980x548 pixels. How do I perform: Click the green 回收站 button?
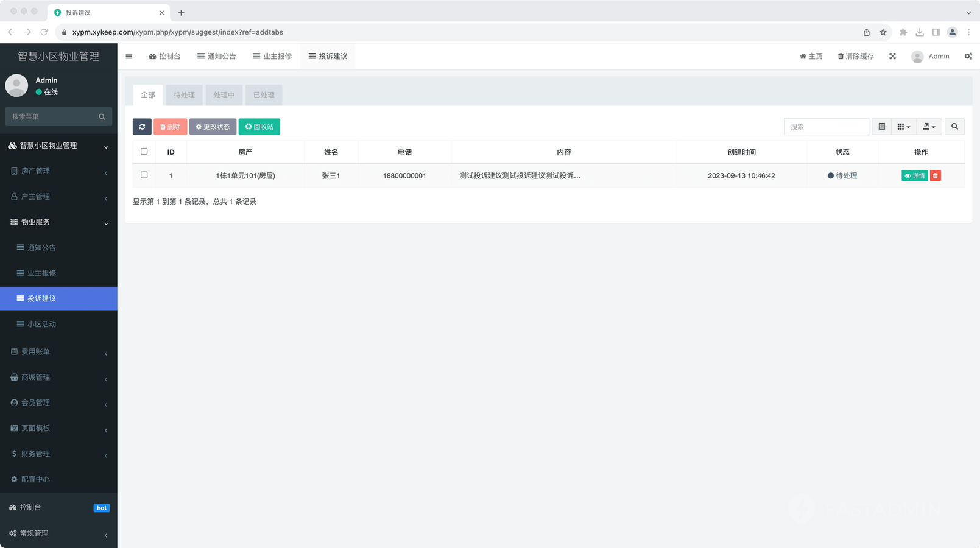(259, 127)
